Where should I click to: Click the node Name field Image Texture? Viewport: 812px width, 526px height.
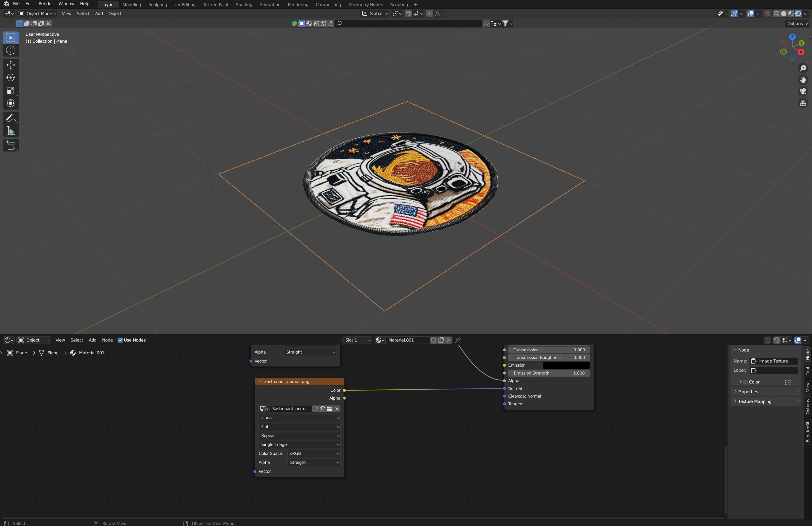point(773,361)
